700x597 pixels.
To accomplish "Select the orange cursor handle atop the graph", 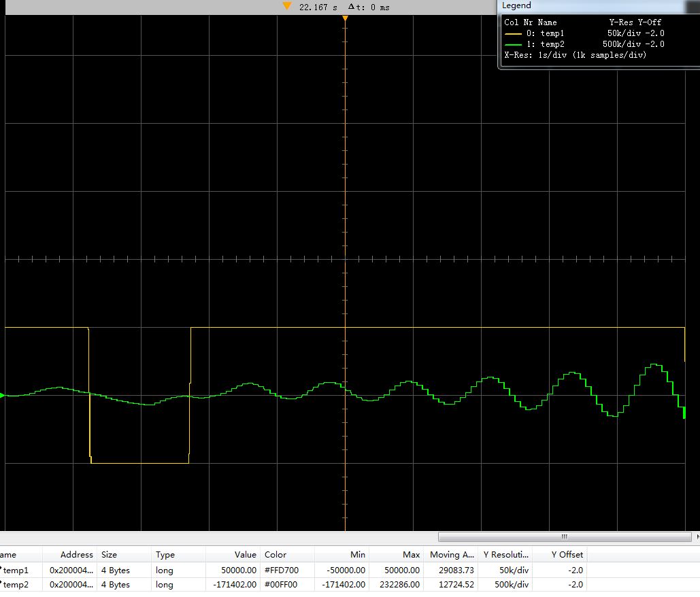I will pyautogui.click(x=345, y=18).
